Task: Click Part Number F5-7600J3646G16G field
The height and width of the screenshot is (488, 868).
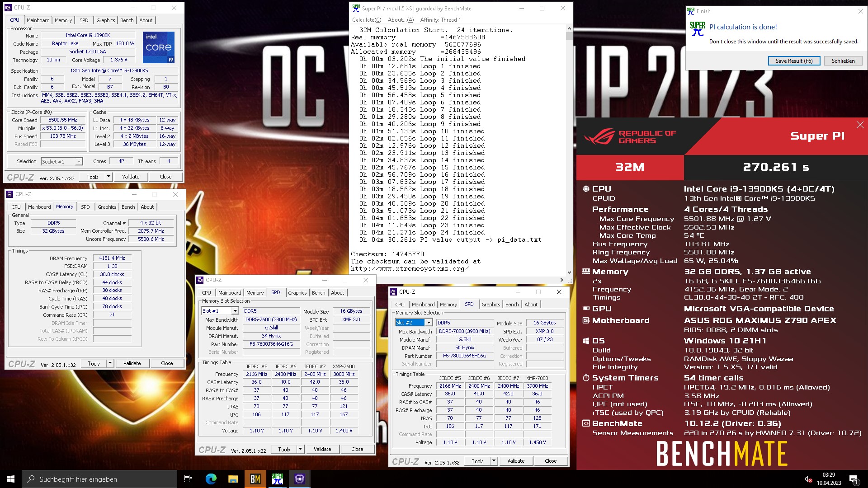Action: click(271, 344)
